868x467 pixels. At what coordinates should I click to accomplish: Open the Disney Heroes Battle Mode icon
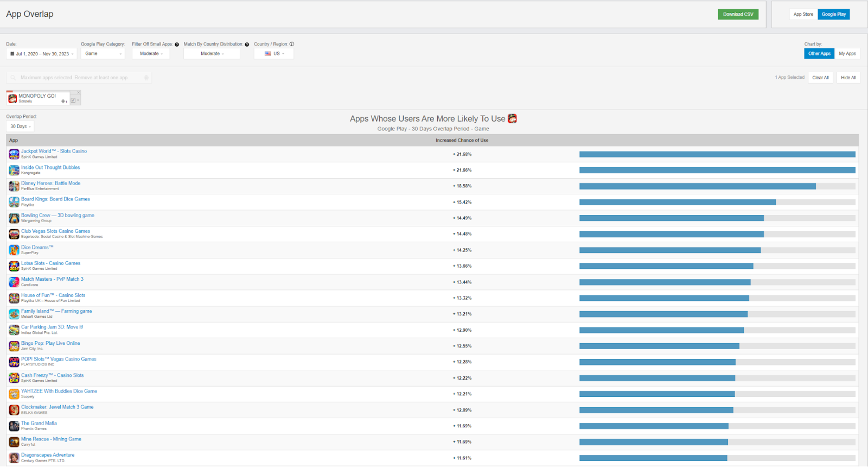tap(14, 186)
